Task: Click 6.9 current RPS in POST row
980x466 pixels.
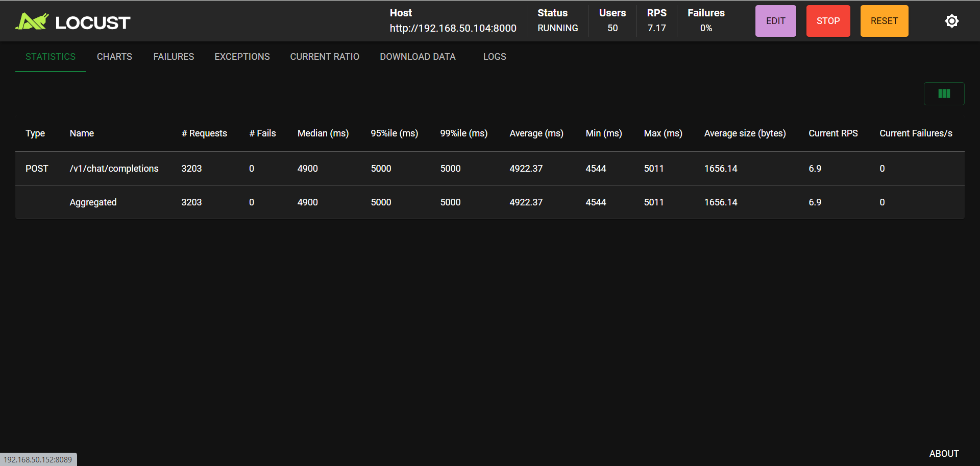Action: (x=815, y=169)
